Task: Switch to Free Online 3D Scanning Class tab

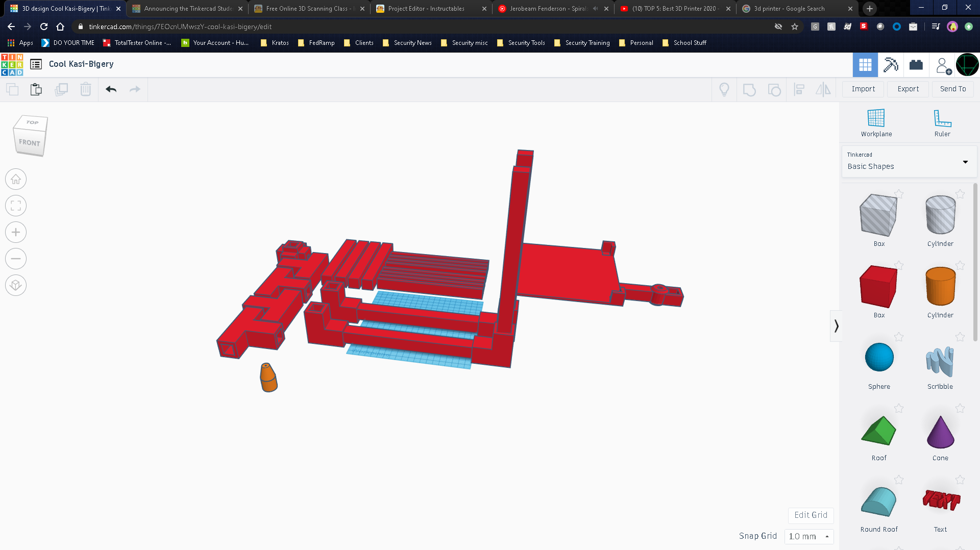Action: [x=309, y=9]
